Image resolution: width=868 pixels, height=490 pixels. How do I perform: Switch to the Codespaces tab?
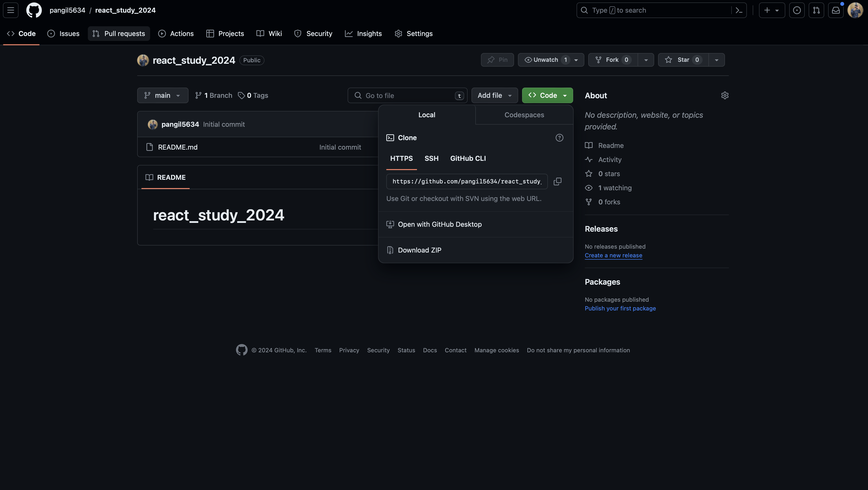click(x=524, y=115)
